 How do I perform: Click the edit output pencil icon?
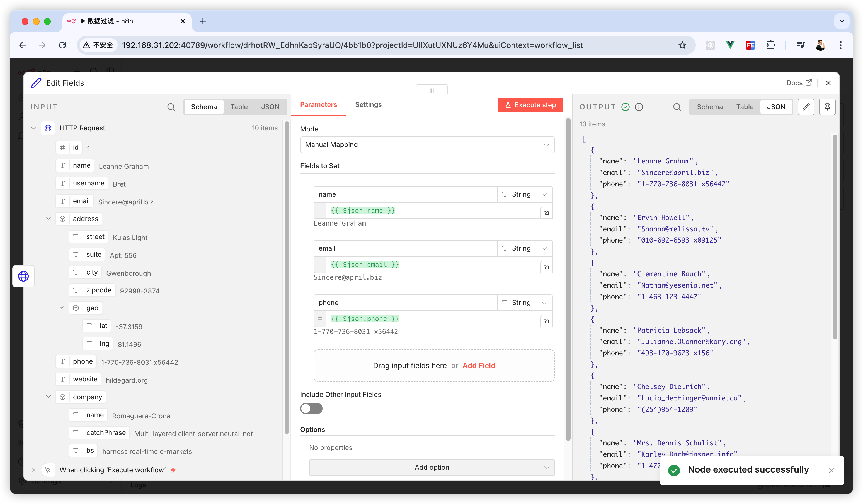pos(806,107)
